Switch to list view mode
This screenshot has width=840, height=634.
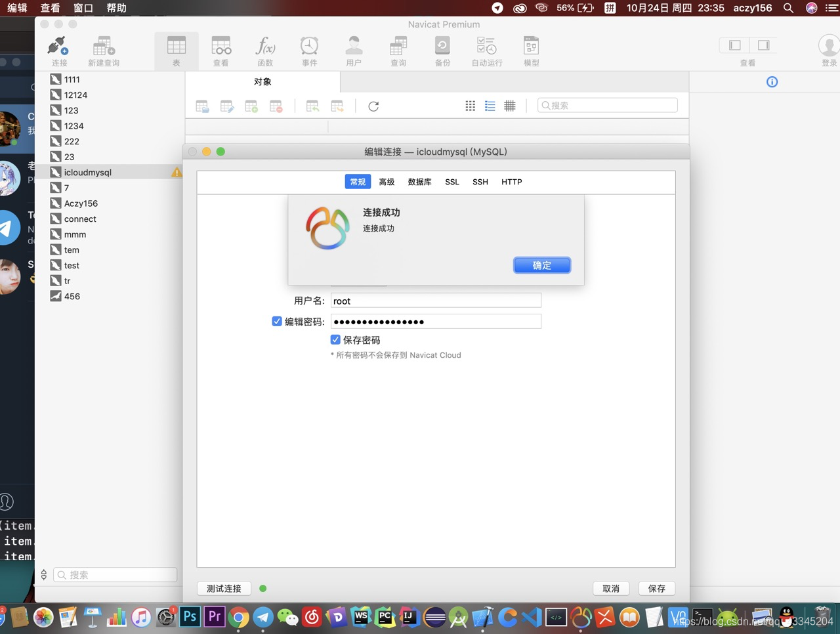point(490,106)
